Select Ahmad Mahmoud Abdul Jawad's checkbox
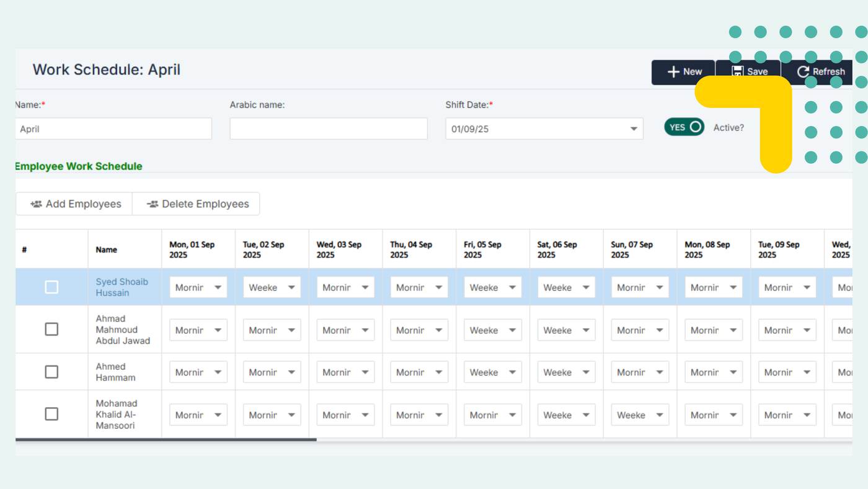Image resolution: width=868 pixels, height=489 pixels. (51, 330)
